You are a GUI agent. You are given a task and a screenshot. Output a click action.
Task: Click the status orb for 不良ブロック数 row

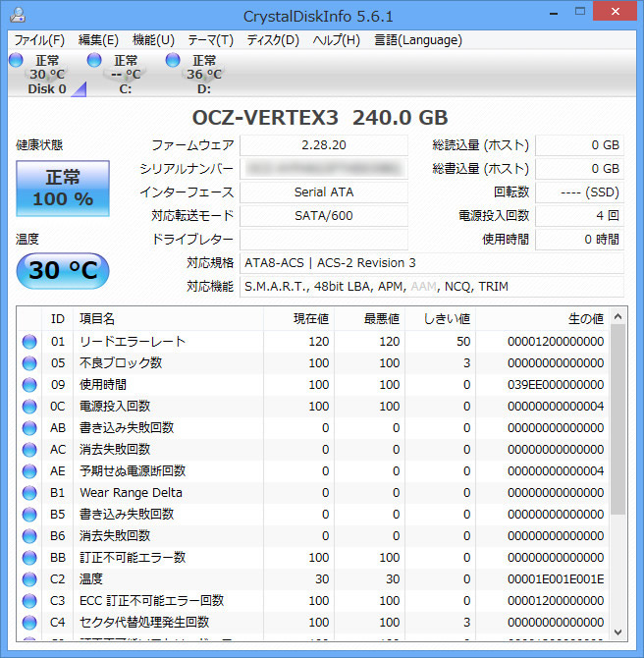29,363
